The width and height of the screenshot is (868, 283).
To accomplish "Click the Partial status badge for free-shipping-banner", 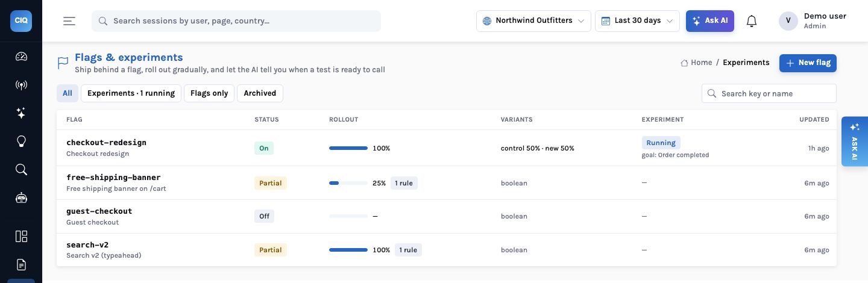I will (271, 183).
